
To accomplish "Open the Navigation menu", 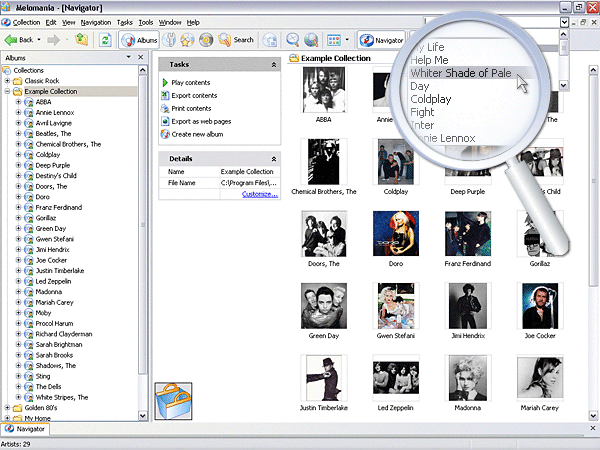I will (96, 23).
